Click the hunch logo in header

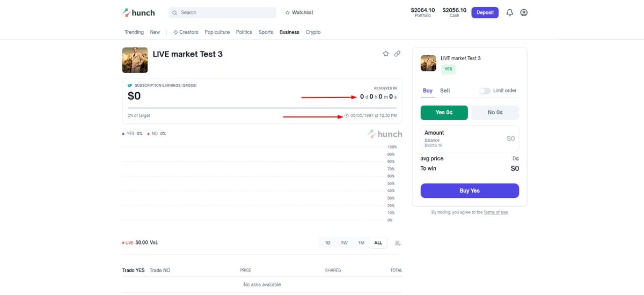point(138,12)
